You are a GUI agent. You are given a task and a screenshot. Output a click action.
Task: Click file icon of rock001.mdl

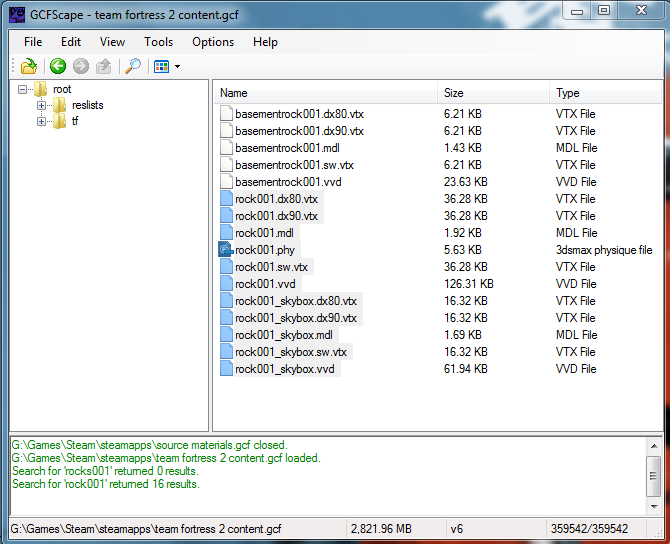tap(226, 233)
